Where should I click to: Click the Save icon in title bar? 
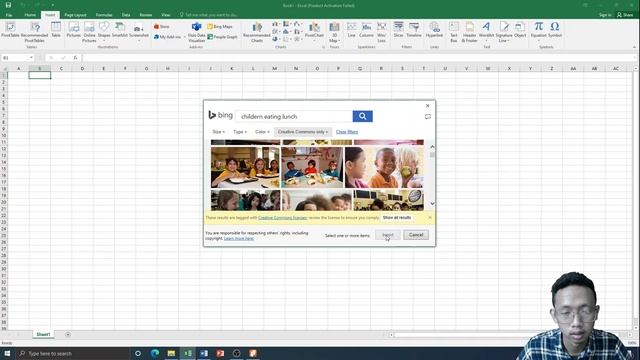[x=8, y=5]
